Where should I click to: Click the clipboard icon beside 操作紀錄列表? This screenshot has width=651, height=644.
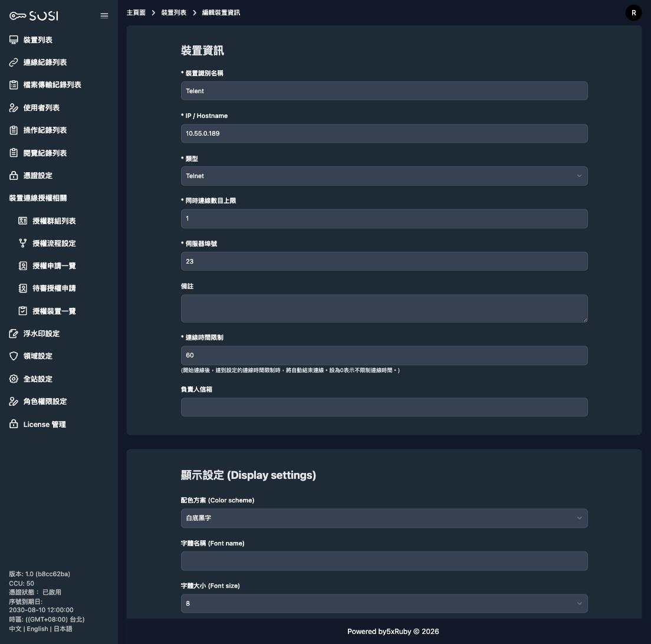coord(14,130)
